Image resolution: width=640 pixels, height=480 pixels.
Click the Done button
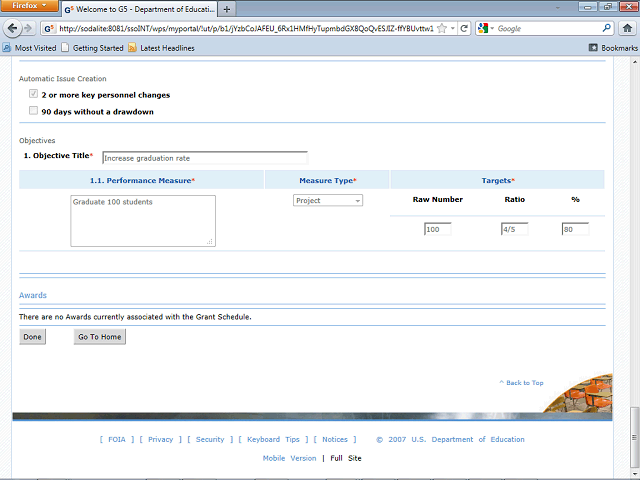32,337
